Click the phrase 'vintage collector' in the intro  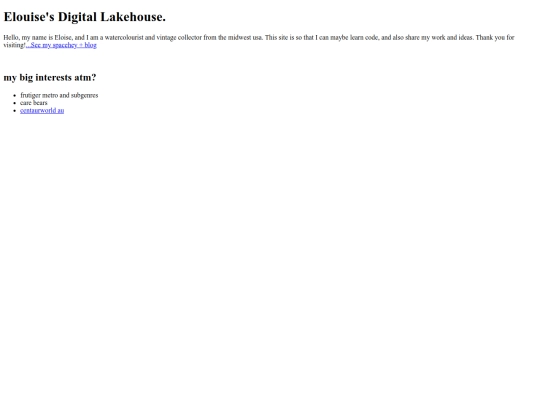tap(179, 38)
